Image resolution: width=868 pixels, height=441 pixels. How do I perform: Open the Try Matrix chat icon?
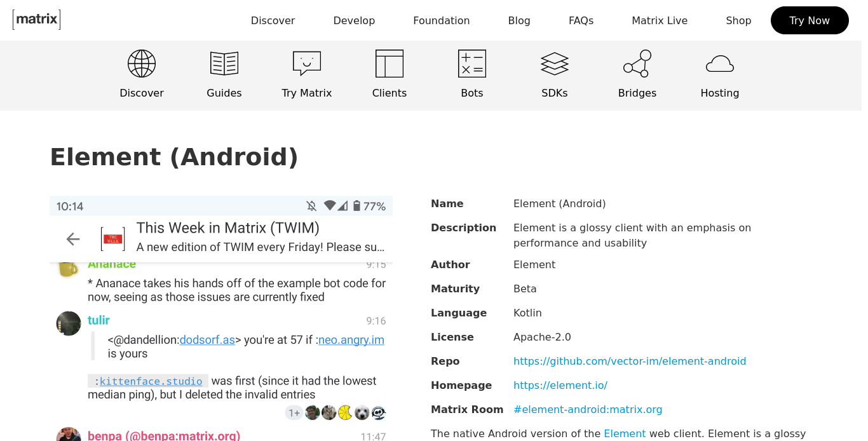(307, 64)
